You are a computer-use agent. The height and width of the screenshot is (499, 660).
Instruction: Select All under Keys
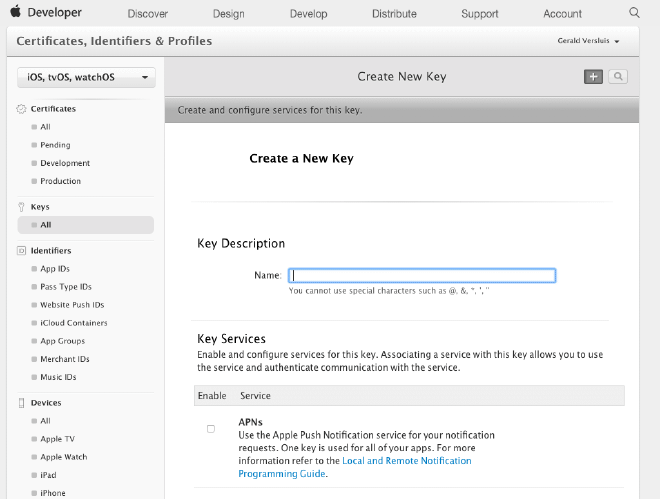coord(85,225)
